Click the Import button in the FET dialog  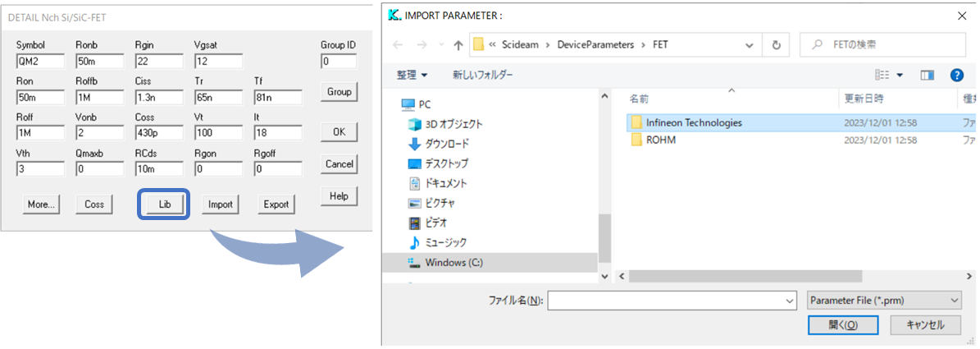220,204
